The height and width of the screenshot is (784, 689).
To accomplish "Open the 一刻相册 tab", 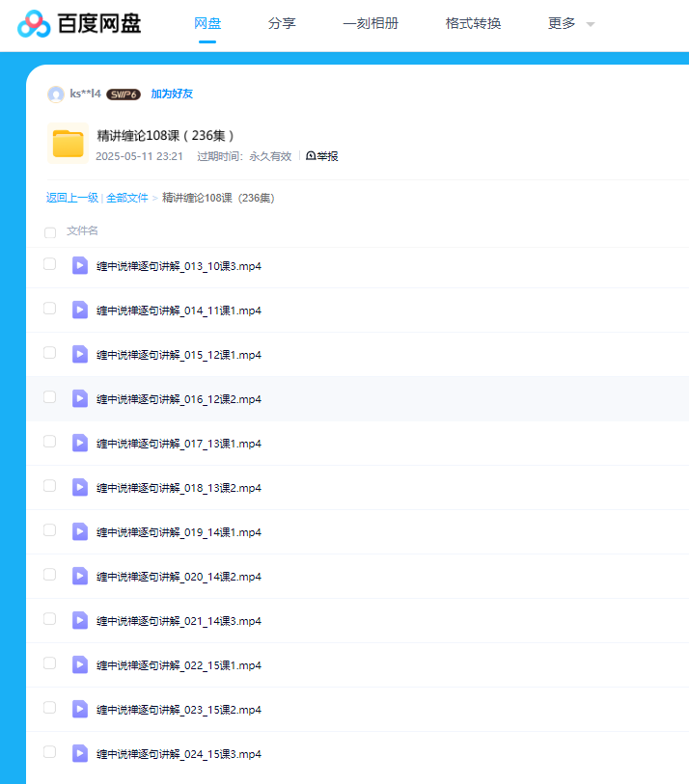I will (x=371, y=23).
